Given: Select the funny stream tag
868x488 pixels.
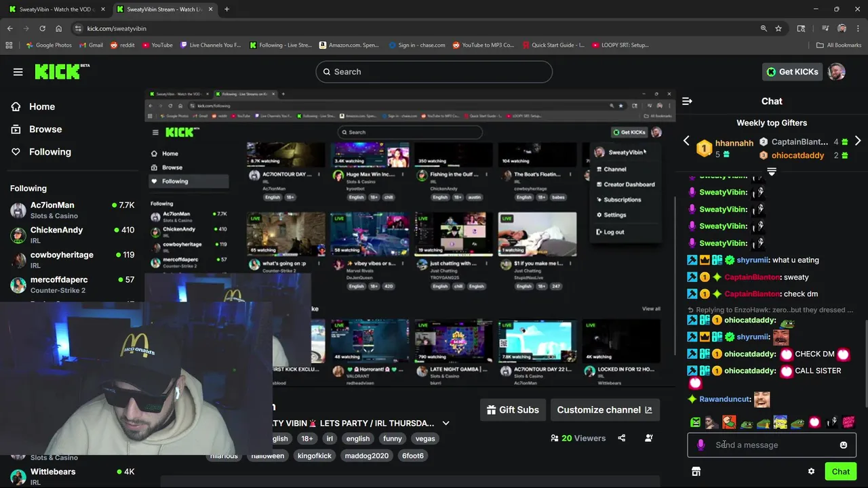Looking at the screenshot, I should (393, 439).
